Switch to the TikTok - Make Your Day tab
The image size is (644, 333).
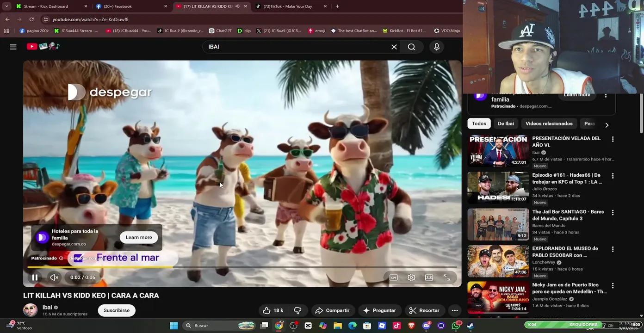[287, 6]
